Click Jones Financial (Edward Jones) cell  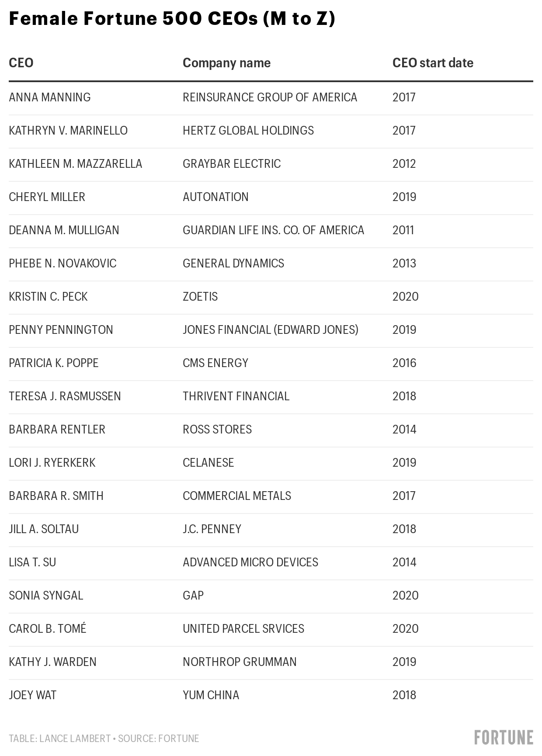[x=271, y=329]
